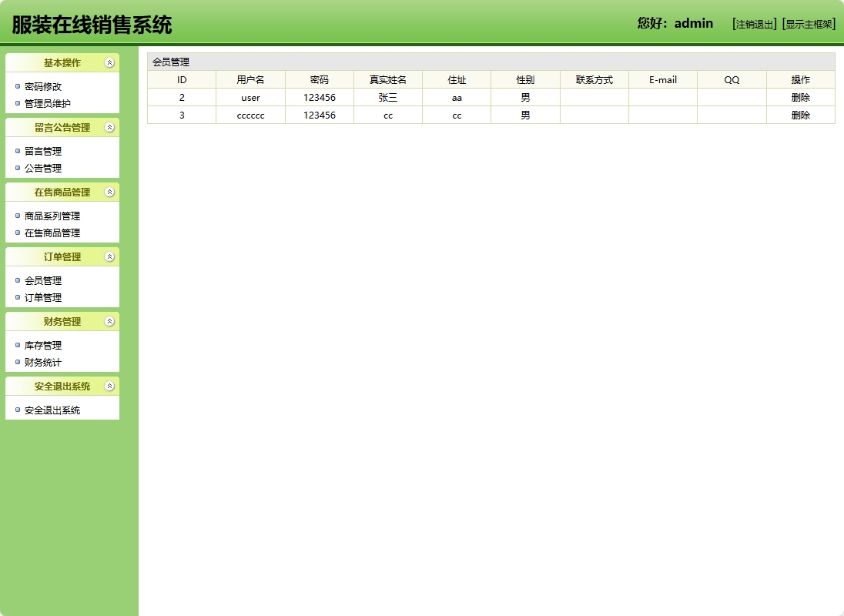Viewport: 844px width, 616px height.
Task: Select the username cell 'cccccc'
Action: click(x=250, y=115)
